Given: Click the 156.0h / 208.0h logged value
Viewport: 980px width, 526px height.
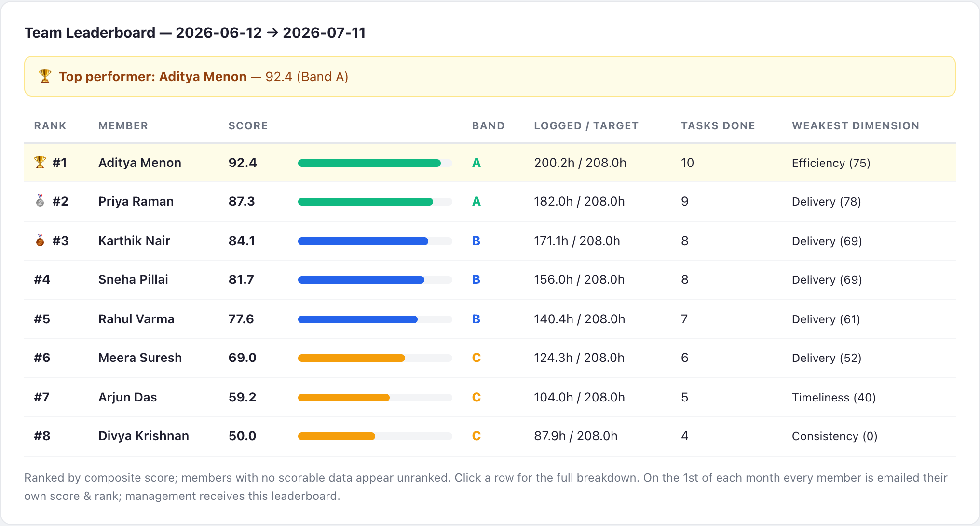Looking at the screenshot, I should (x=579, y=279).
